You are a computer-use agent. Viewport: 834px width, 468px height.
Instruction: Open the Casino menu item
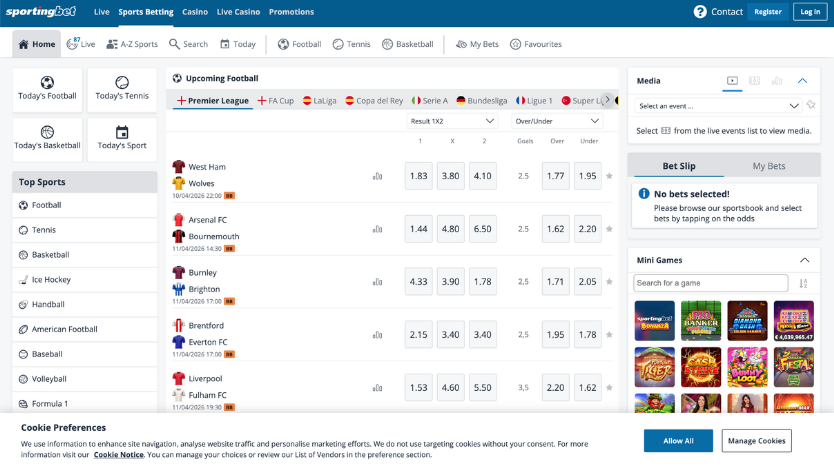195,12
